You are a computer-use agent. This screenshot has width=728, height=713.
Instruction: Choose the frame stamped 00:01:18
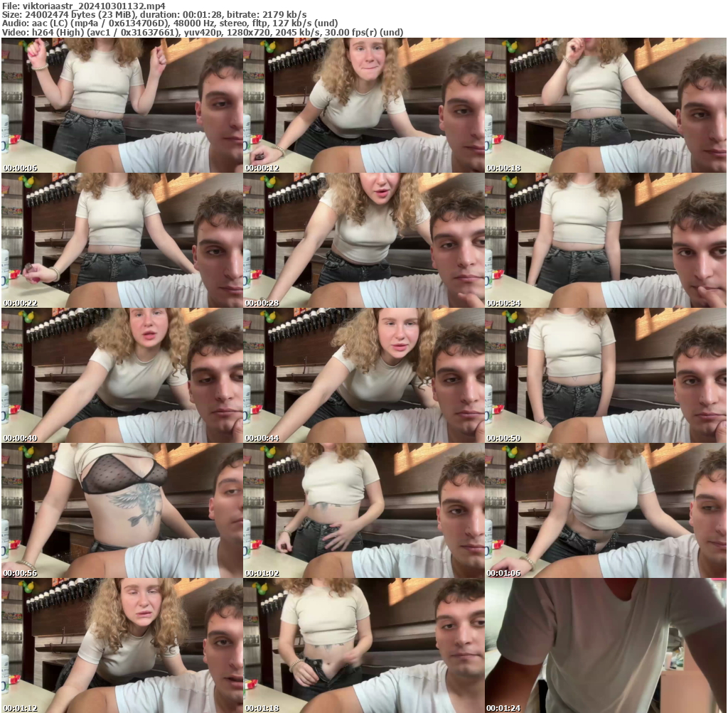363,645
